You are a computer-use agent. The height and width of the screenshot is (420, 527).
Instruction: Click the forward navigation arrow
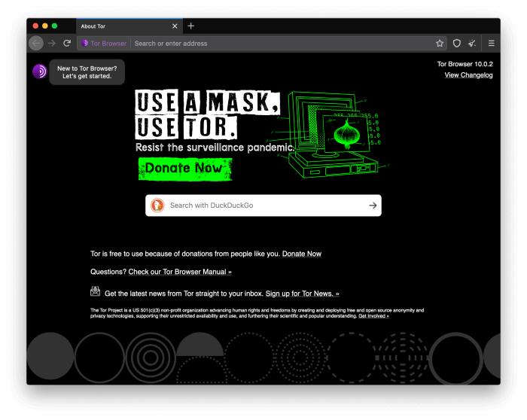52,44
